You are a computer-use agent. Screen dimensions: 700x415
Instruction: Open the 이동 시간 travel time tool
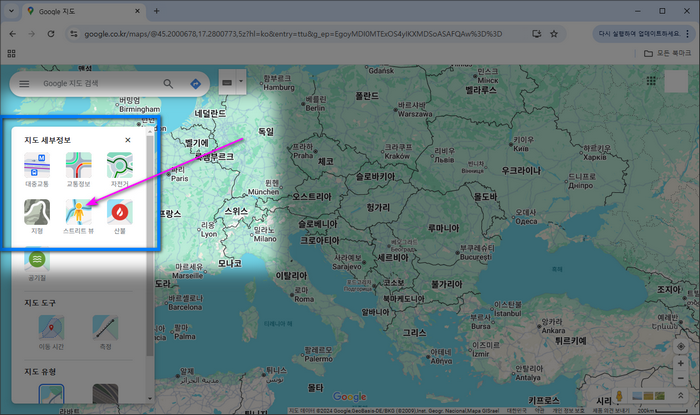[51, 332]
